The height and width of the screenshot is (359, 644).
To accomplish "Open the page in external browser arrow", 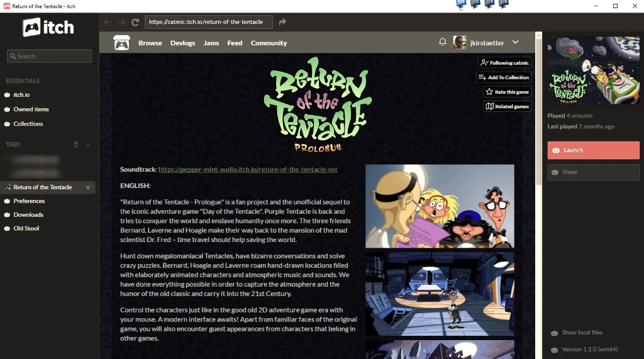I will click(282, 22).
